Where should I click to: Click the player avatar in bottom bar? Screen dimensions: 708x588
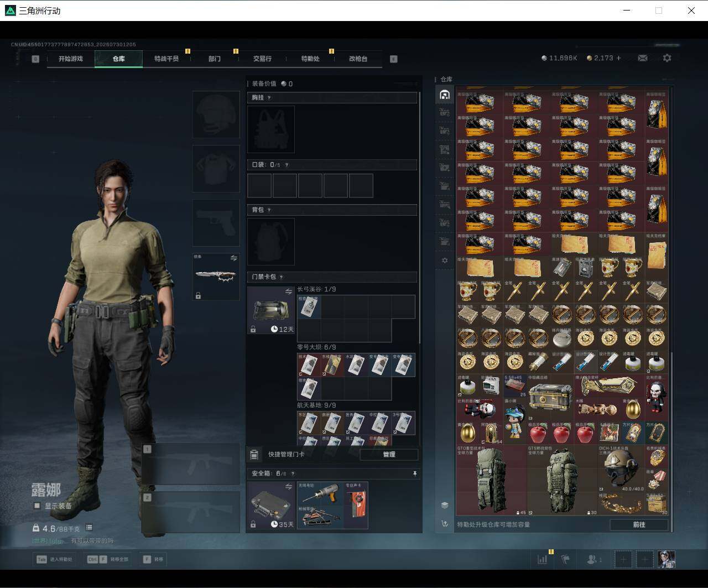(667, 559)
